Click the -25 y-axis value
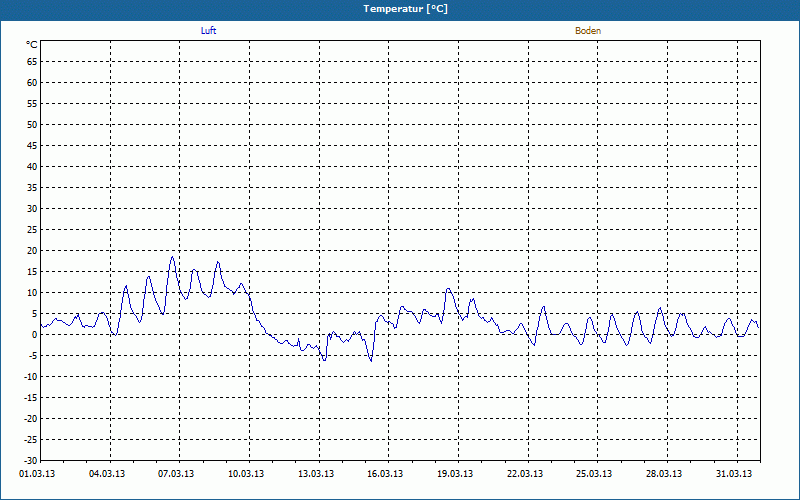The width and height of the screenshot is (800, 500). [x=31, y=439]
